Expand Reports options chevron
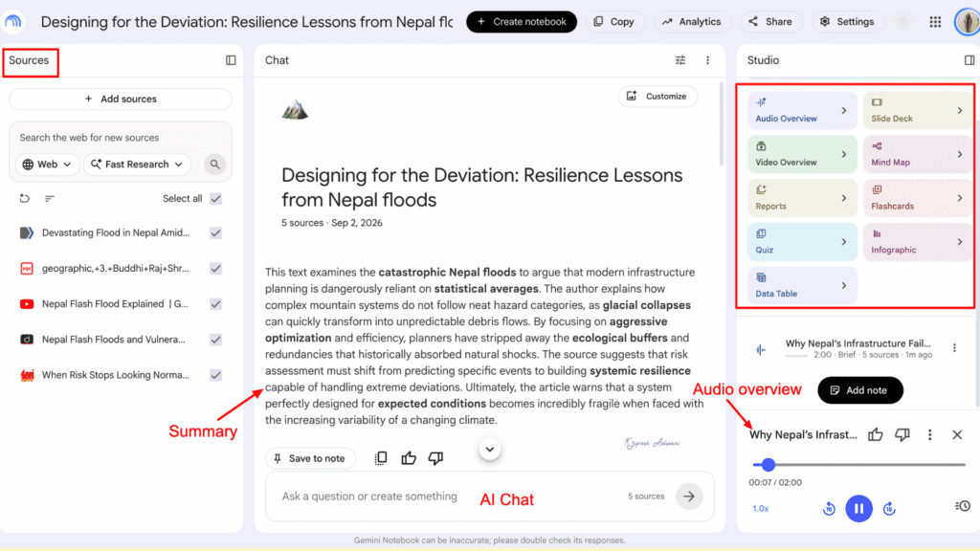The height and width of the screenshot is (551, 980). click(844, 198)
